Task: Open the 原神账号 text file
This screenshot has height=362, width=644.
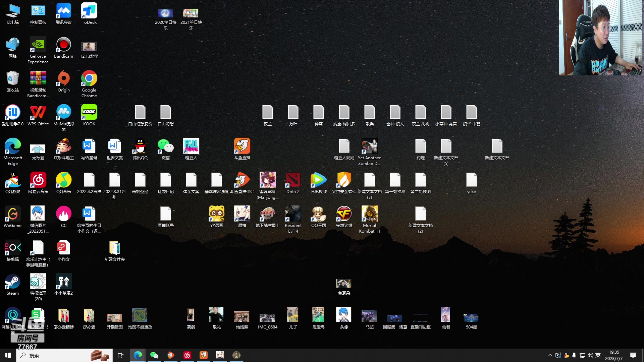Action: tap(166, 217)
